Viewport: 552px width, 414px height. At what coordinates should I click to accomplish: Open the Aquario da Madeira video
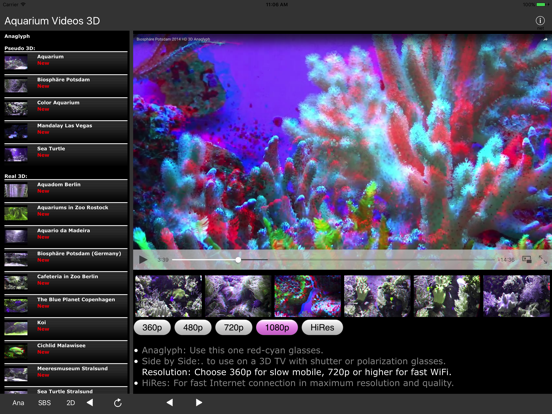click(66, 236)
